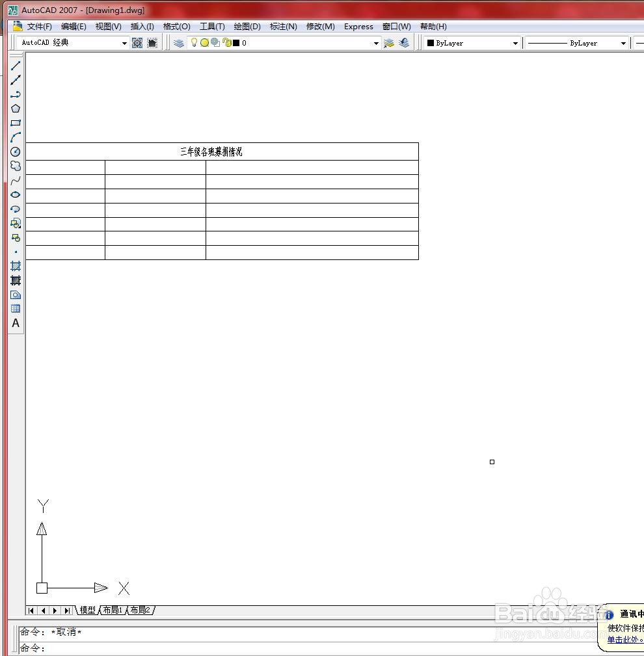Select the Rectangle tool

(x=16, y=123)
